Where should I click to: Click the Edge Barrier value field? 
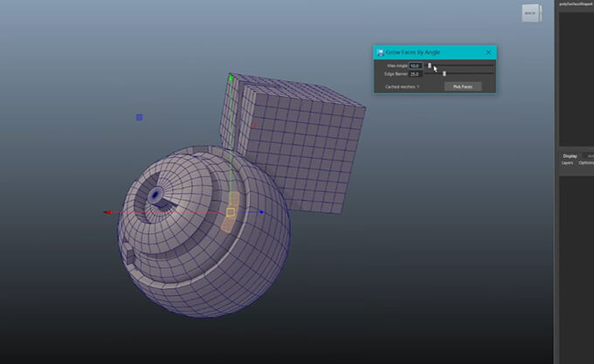415,74
